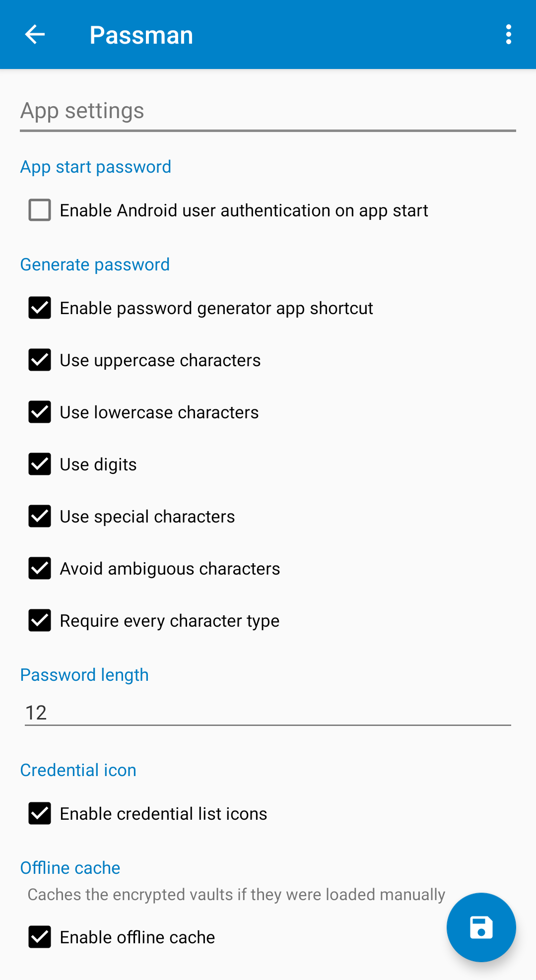
Task: Toggle Use uppercase characters checkbox
Action: (x=40, y=360)
